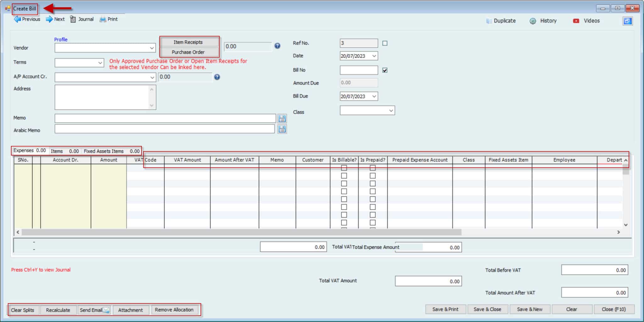The width and height of the screenshot is (644, 322).
Task: Toggle checkbox beside Ref No.
Action: [x=385, y=43]
